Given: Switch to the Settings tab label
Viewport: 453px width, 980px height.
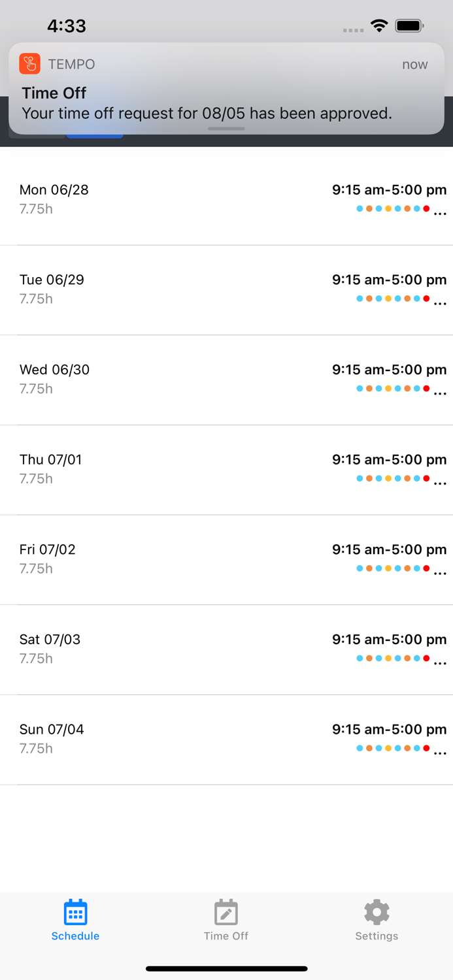Looking at the screenshot, I should [x=377, y=936].
